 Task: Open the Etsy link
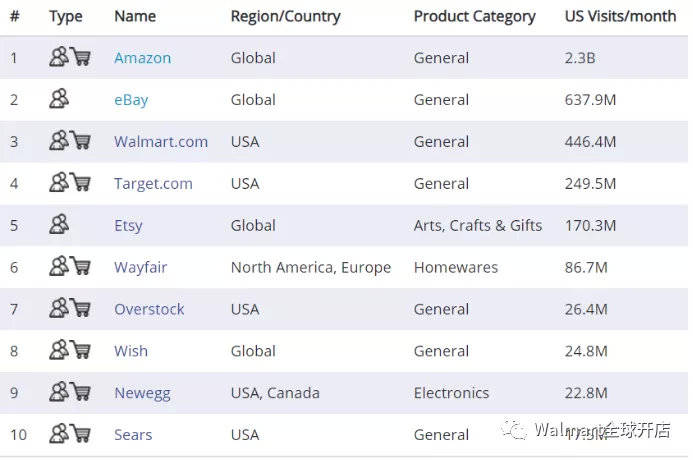click(x=128, y=225)
